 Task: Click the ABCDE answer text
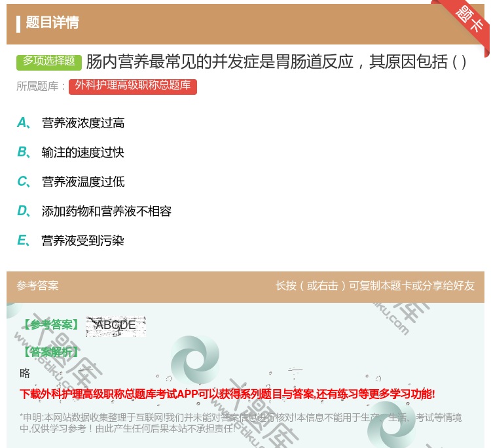[x=115, y=325]
